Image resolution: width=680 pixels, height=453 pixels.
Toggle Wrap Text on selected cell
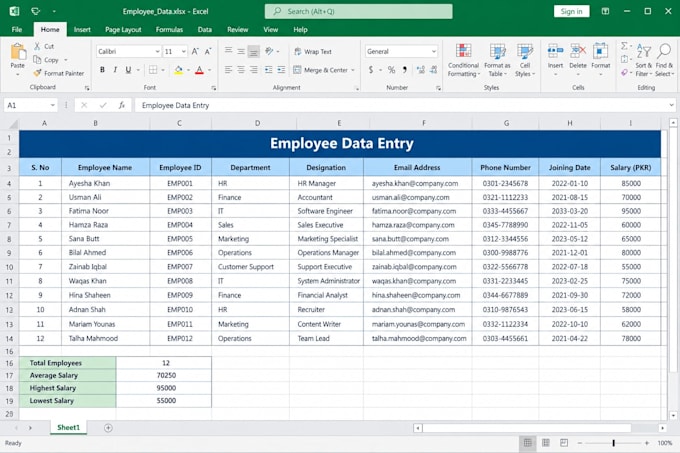point(313,52)
